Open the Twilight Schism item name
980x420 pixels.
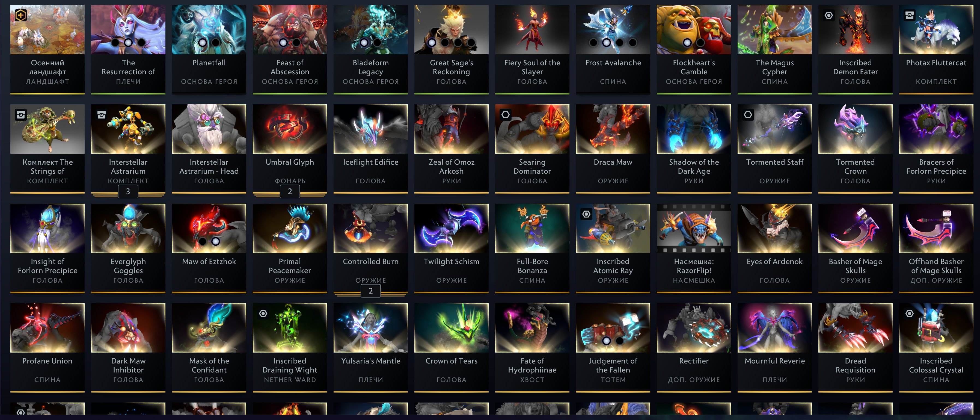pyautogui.click(x=451, y=262)
